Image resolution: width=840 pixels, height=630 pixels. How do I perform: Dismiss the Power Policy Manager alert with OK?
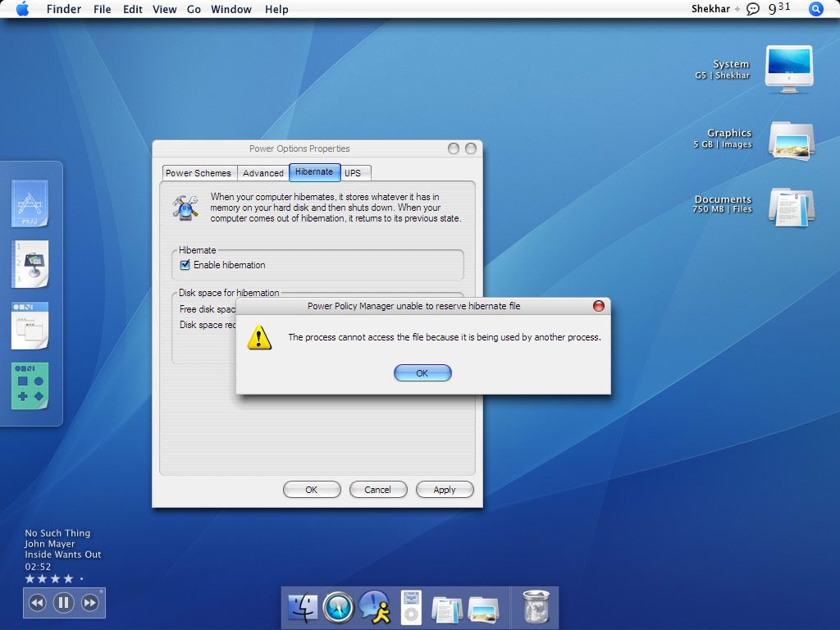[x=422, y=372]
